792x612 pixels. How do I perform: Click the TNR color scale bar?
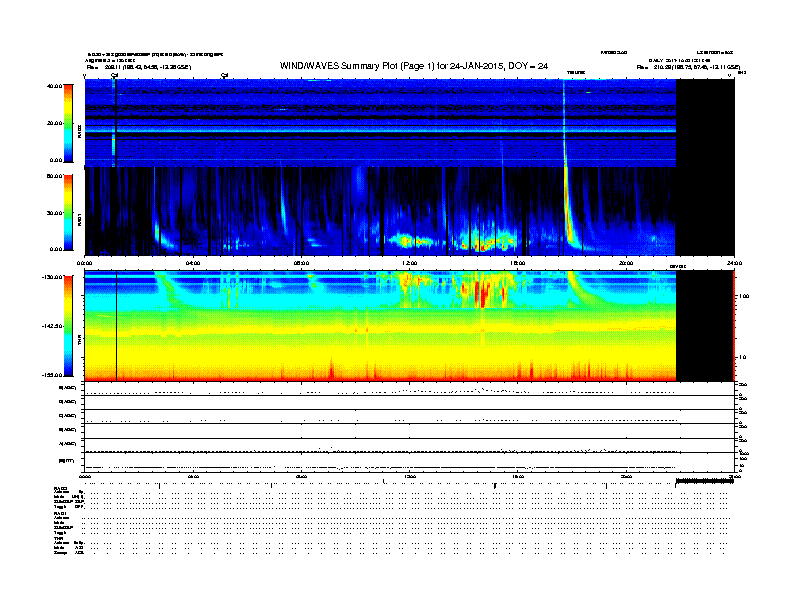coord(68,326)
